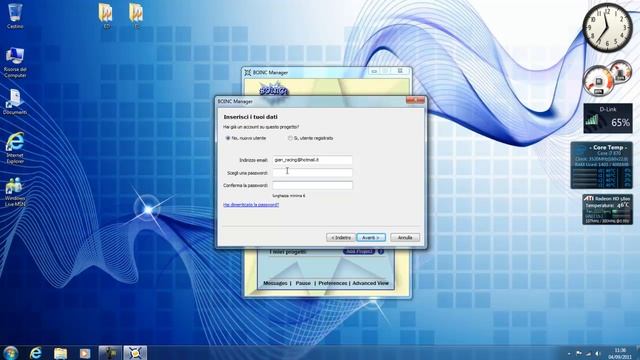640x360 pixels.
Task: Open Windows Media Player from the taskbar
Action: 84,353
